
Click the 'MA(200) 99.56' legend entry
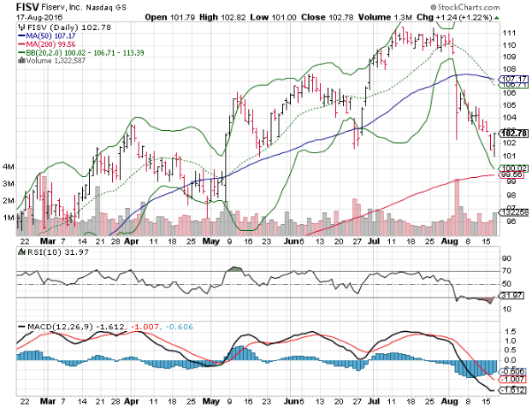(x=46, y=44)
